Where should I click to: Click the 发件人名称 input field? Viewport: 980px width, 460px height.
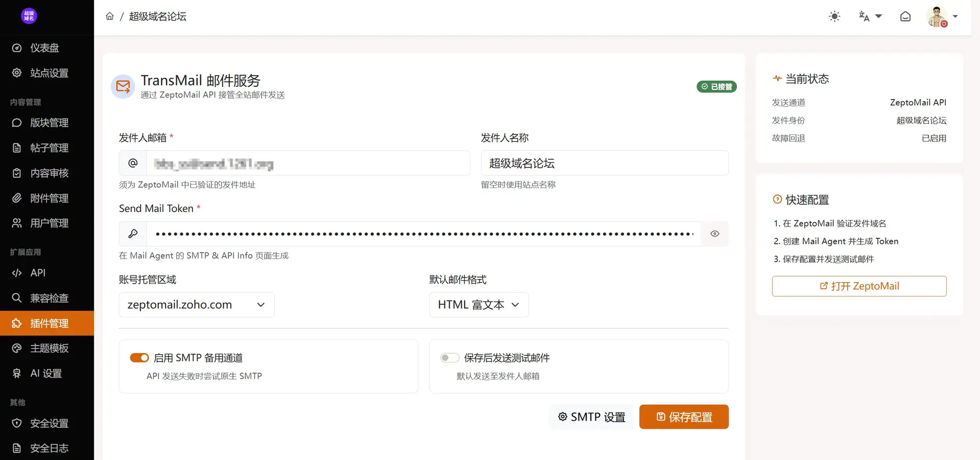(x=605, y=163)
